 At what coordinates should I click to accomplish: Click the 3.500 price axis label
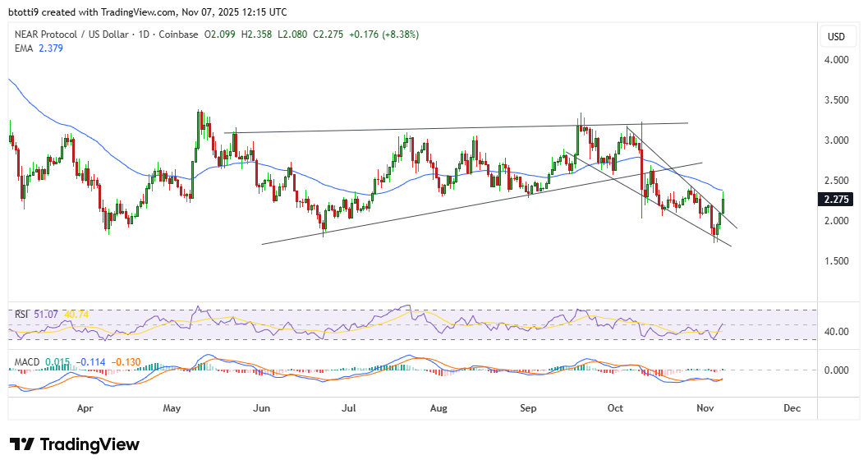click(838, 100)
